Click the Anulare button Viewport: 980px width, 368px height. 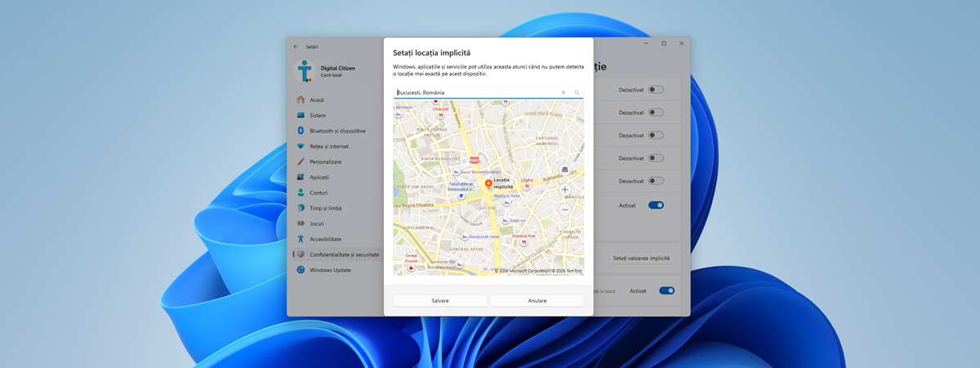(537, 300)
